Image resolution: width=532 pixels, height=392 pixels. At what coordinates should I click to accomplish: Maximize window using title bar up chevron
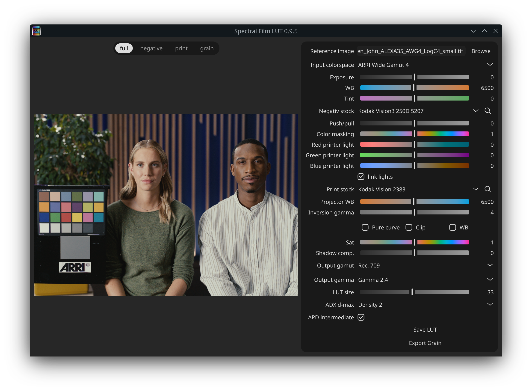click(x=484, y=31)
